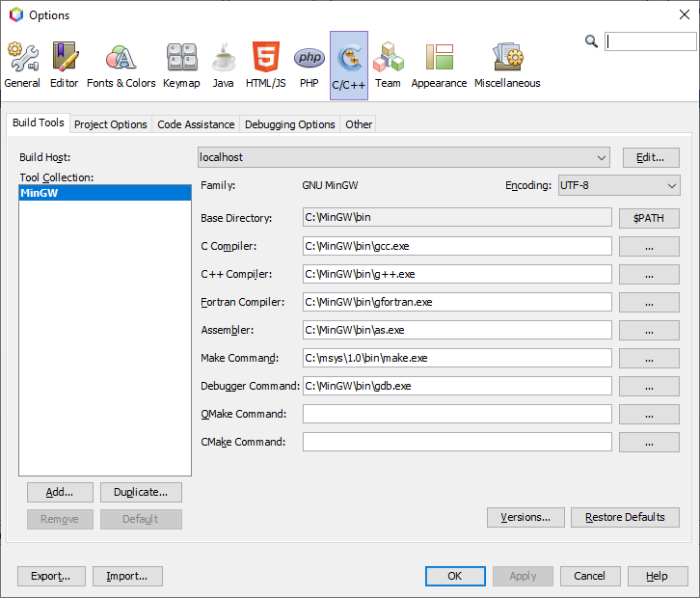Open the Appearance options category
The width and height of the screenshot is (700, 598).
coord(439,66)
